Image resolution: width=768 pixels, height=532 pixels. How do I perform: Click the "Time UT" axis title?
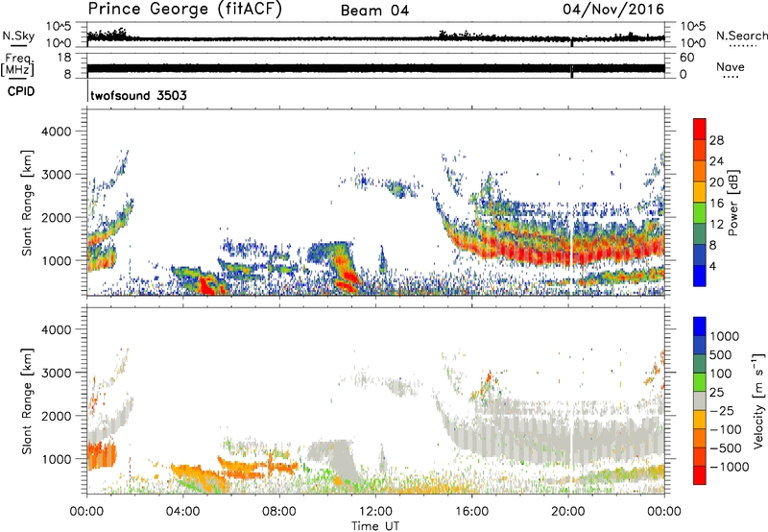tap(375, 526)
